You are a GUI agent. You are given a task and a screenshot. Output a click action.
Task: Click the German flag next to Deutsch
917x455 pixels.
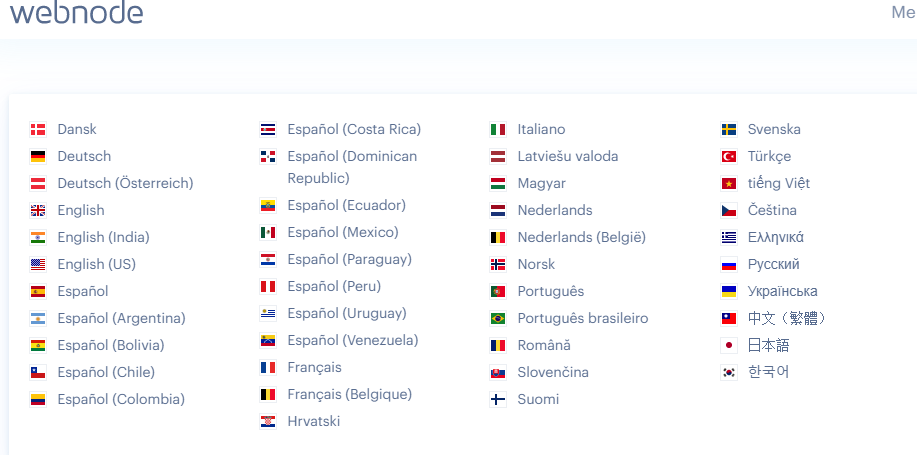(38, 156)
